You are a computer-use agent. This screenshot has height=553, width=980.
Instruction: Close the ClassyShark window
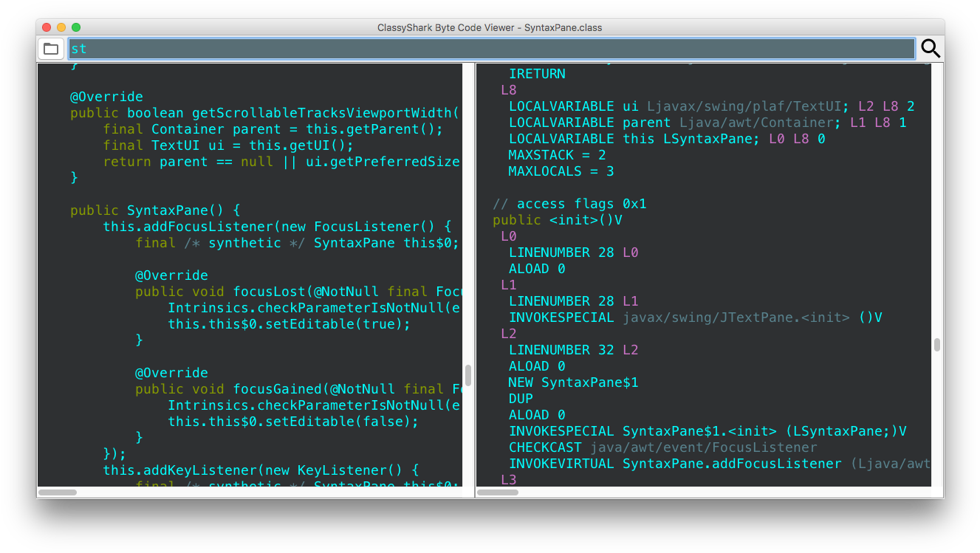pos(47,27)
